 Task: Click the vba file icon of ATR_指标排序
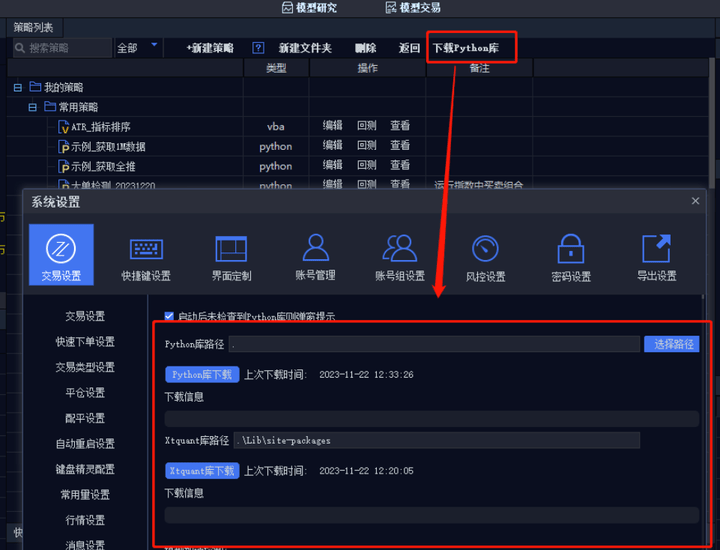(63, 127)
